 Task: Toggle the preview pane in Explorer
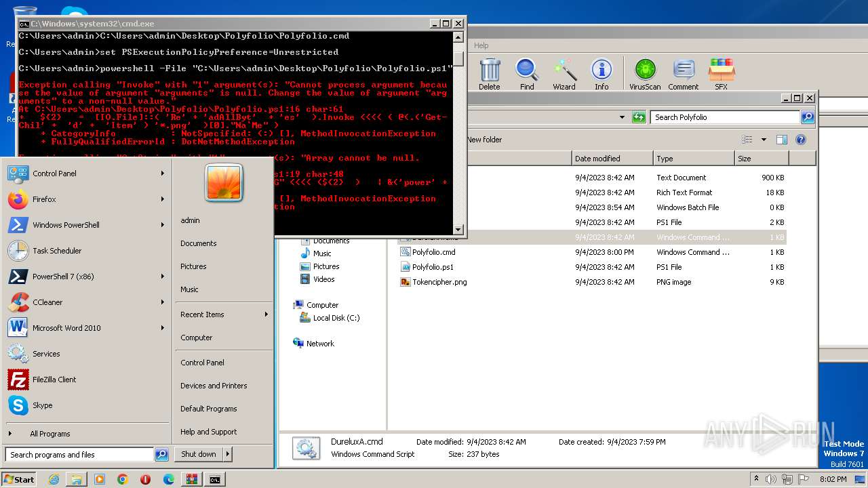point(782,140)
